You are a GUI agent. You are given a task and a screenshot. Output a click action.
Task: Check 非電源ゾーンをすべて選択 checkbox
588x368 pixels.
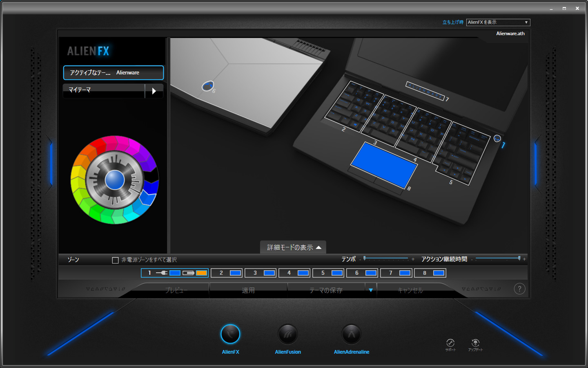point(116,260)
